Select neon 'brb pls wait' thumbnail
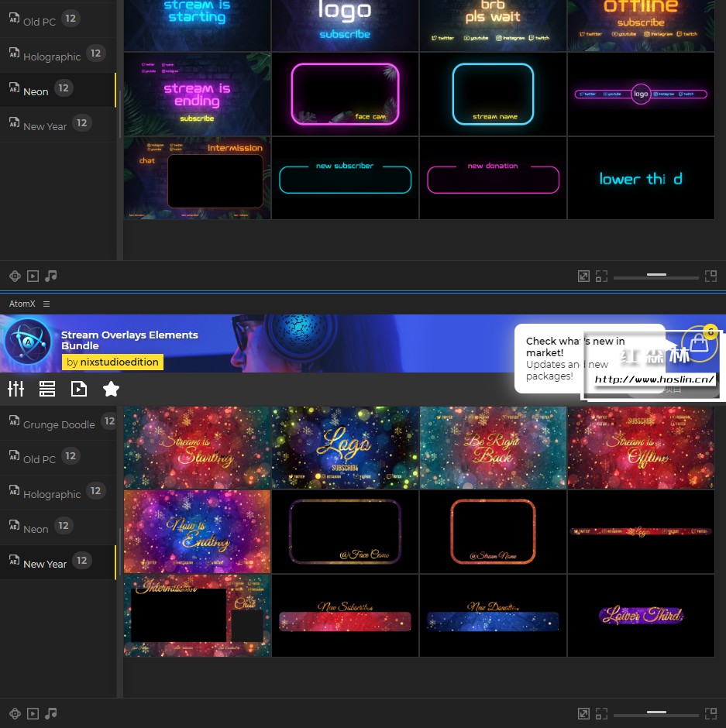Screen dimensions: 726x728 493,25
